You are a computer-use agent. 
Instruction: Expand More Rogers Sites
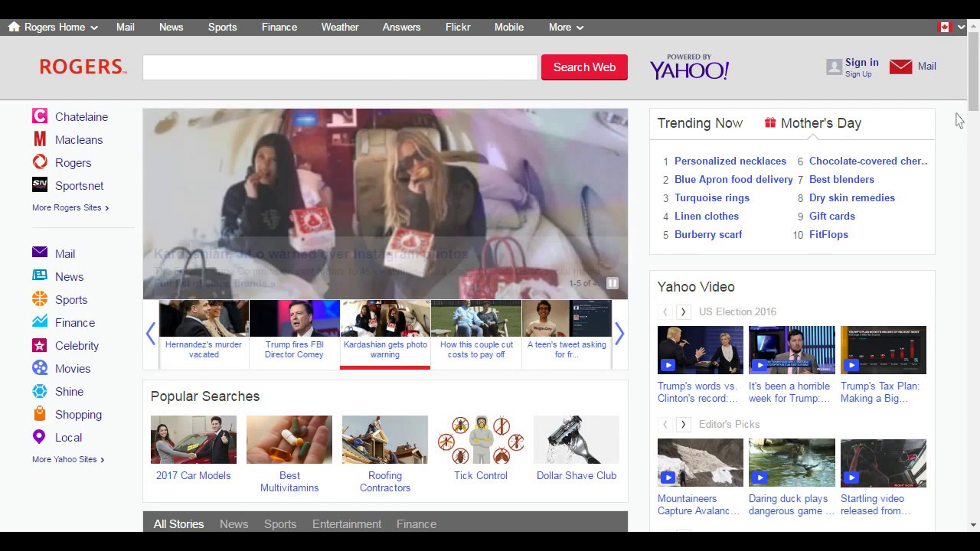(x=70, y=207)
